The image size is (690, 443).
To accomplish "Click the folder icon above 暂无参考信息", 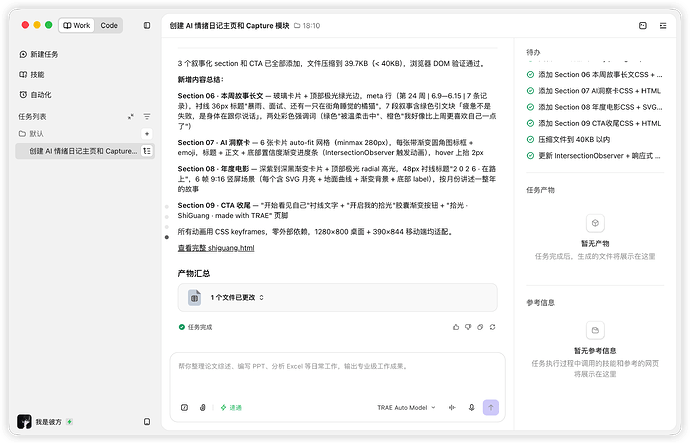I will point(595,330).
